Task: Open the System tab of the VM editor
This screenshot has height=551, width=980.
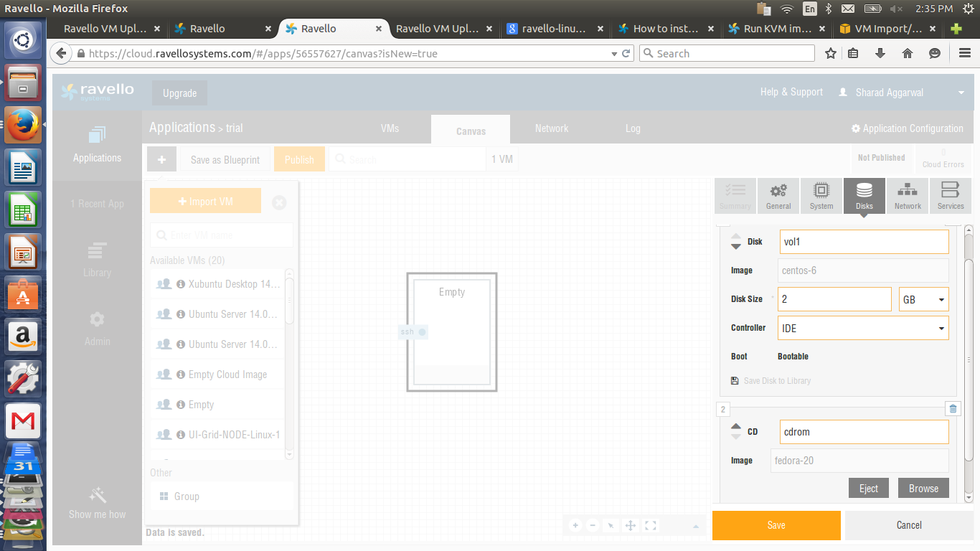Action: (x=821, y=196)
